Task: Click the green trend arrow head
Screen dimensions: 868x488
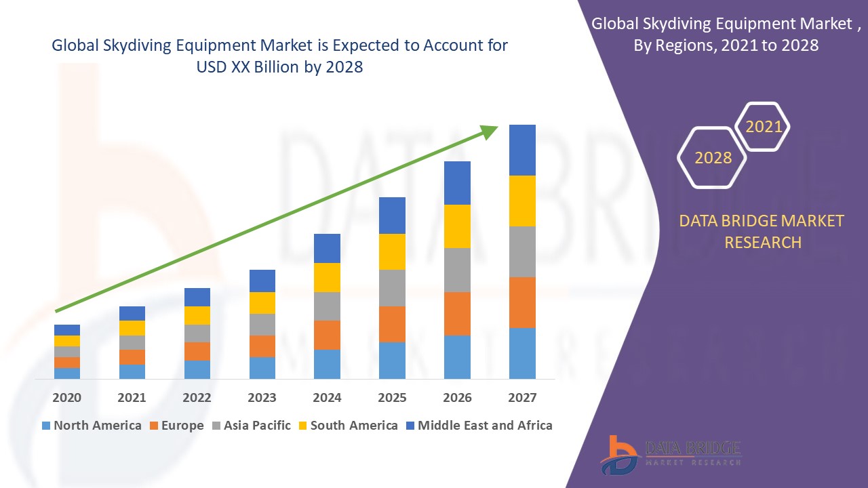Action: click(488, 131)
